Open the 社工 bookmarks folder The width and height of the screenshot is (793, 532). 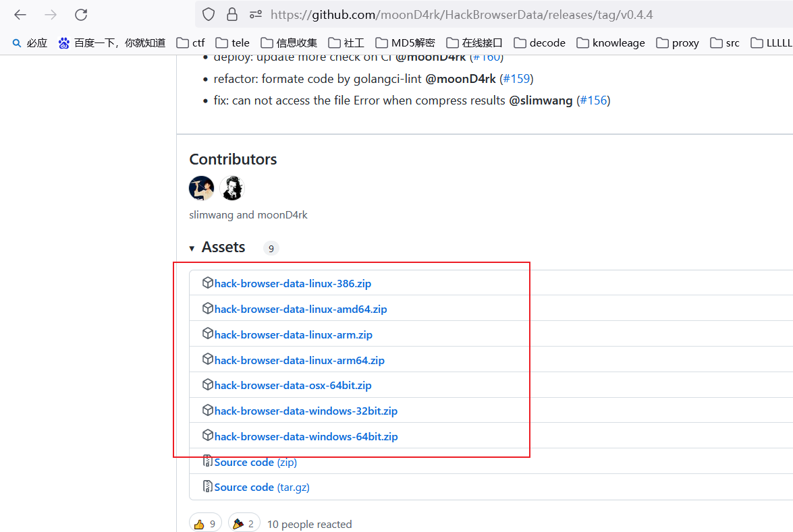pos(346,43)
